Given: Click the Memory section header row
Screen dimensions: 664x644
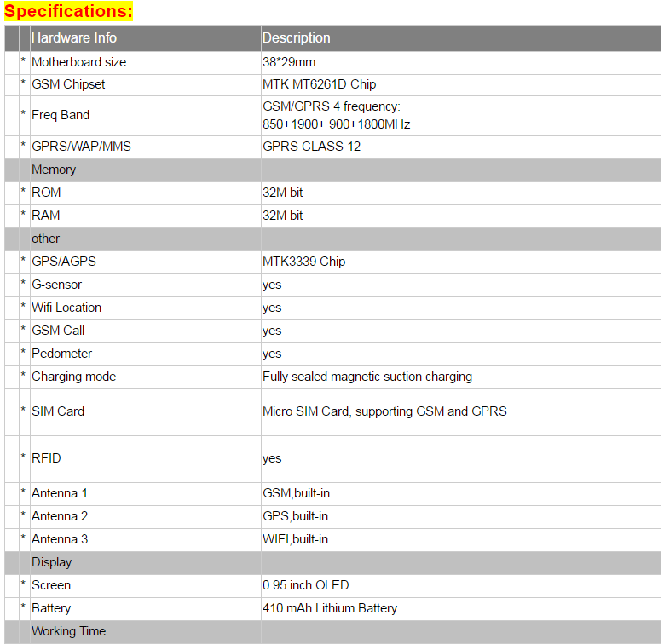Looking at the screenshot, I should [x=54, y=170].
